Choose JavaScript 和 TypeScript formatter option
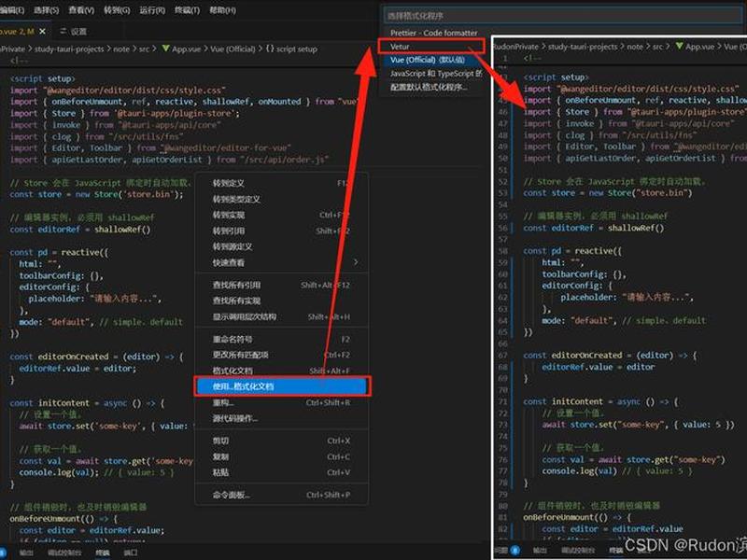Screen dimensions: 747x560 coord(436,74)
